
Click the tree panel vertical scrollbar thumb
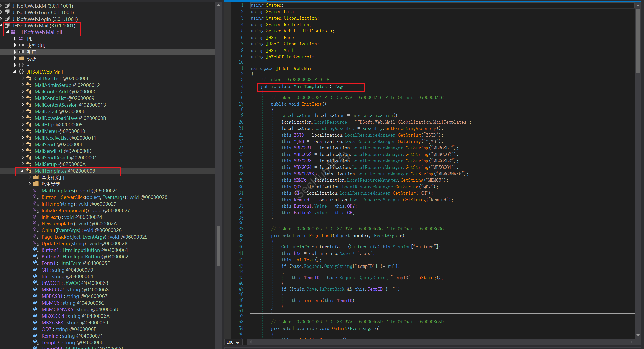pyautogui.click(x=218, y=245)
